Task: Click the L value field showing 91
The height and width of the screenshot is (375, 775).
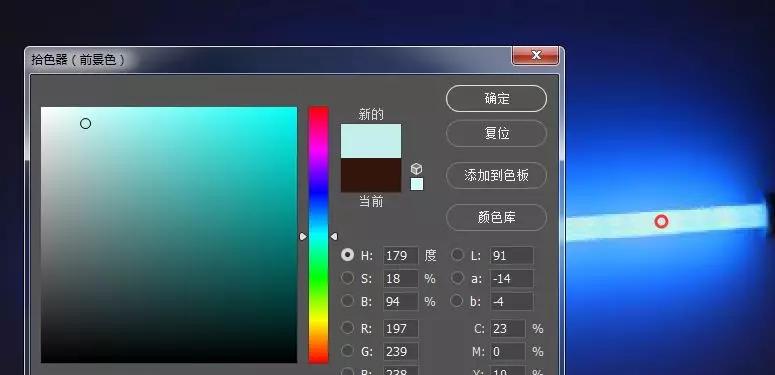Action: [x=512, y=255]
